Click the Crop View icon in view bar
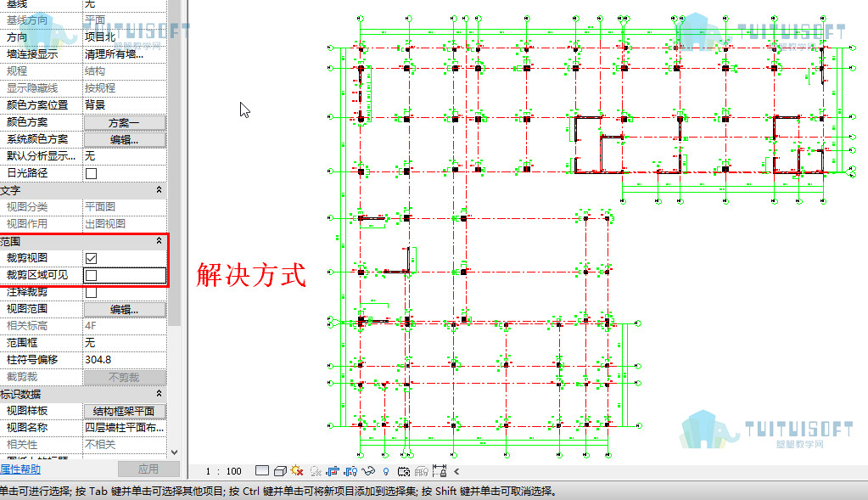868x500 pixels. [x=332, y=471]
